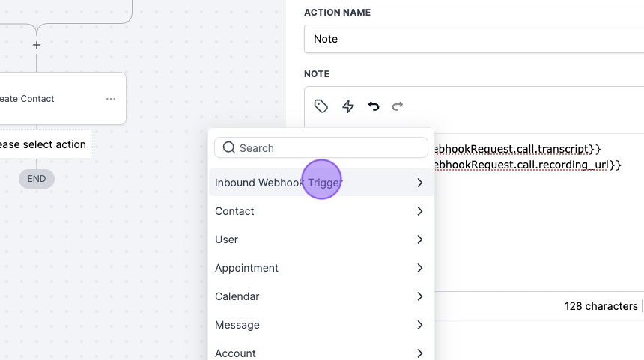Click the lightning bolt icon in Note toolbar
Viewport: 644px width, 360px height.
[348, 106]
